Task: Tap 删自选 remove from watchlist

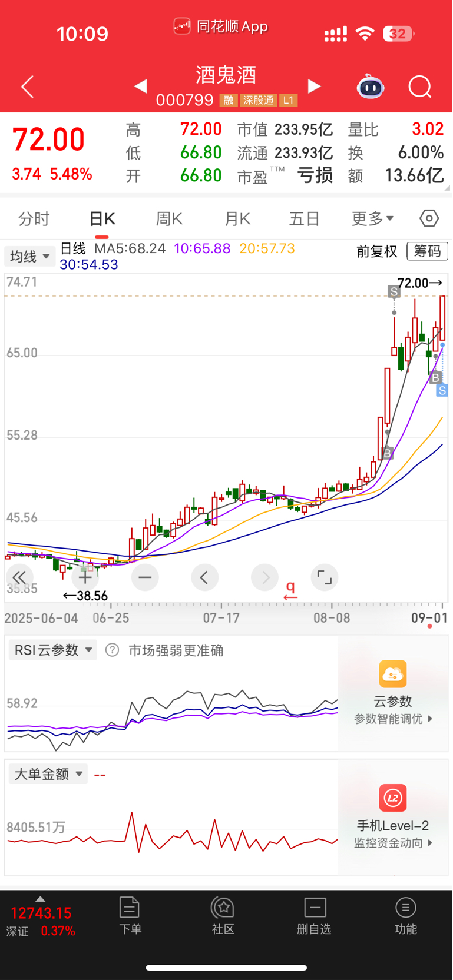Action: (315, 916)
